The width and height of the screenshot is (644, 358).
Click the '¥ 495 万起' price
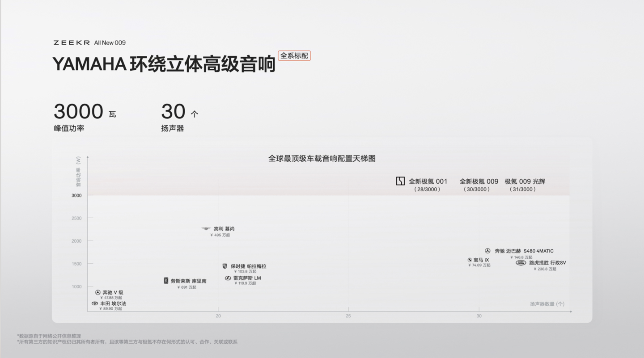click(x=220, y=235)
